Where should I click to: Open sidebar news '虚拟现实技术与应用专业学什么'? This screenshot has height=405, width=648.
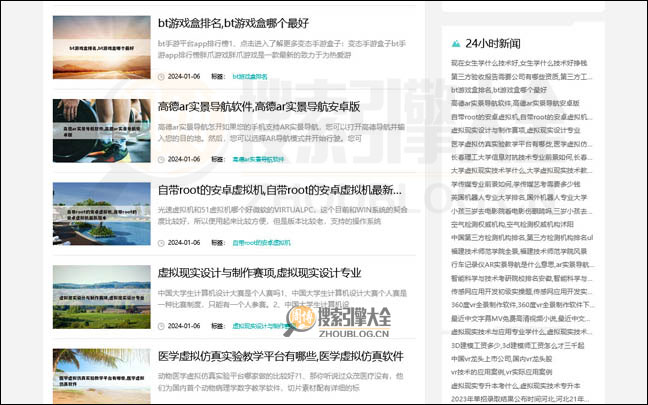[x=522, y=332]
